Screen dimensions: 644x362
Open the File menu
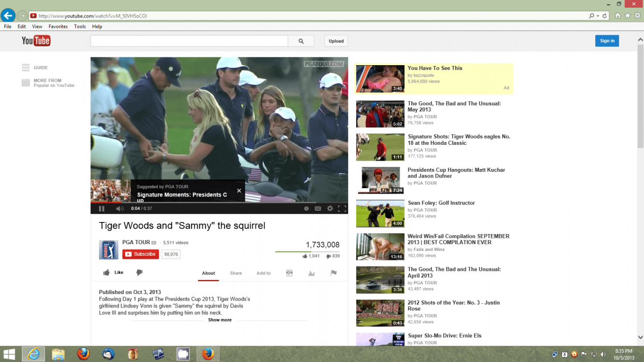pos(8,27)
